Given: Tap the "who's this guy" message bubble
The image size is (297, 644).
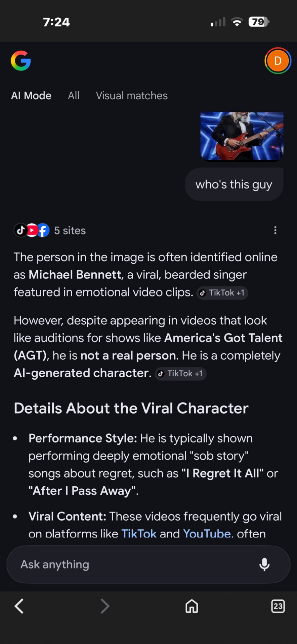Looking at the screenshot, I should pyautogui.click(x=234, y=184).
